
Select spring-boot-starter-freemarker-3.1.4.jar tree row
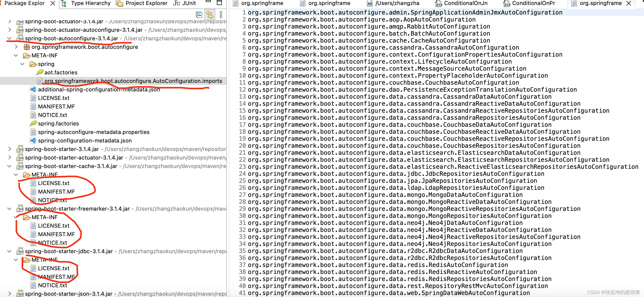click(x=113, y=209)
